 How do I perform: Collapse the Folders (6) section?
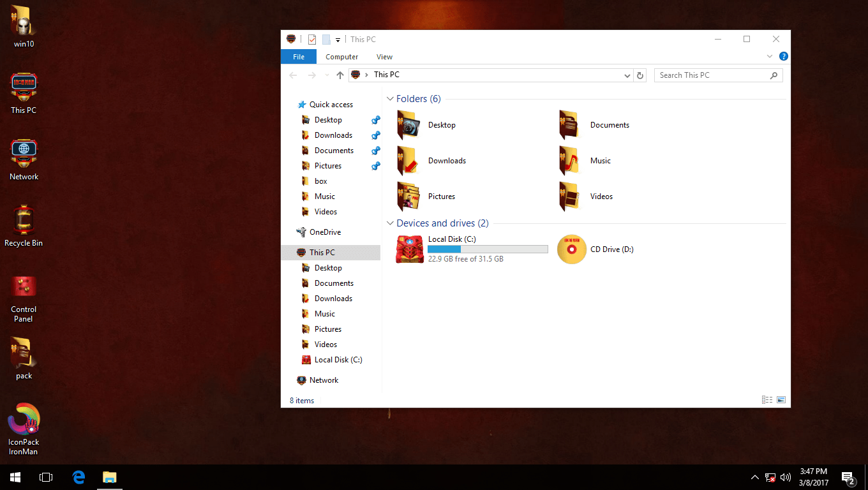pos(389,99)
